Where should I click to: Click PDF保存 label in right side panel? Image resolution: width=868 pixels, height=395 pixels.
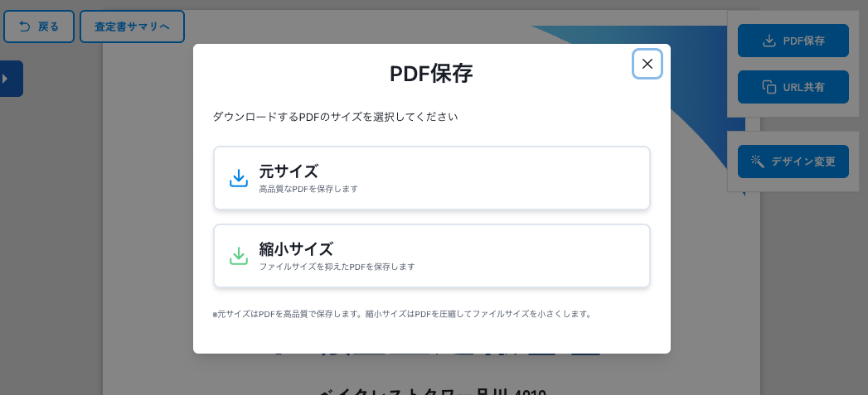tap(803, 41)
